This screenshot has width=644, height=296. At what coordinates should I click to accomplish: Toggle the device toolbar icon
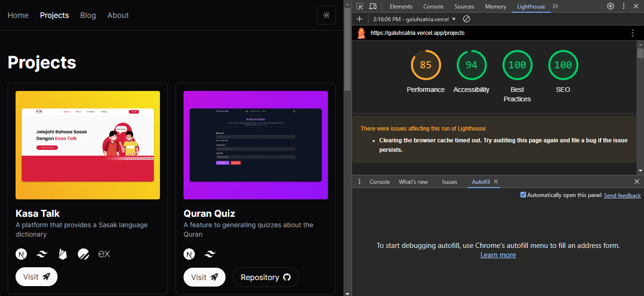pos(373,6)
